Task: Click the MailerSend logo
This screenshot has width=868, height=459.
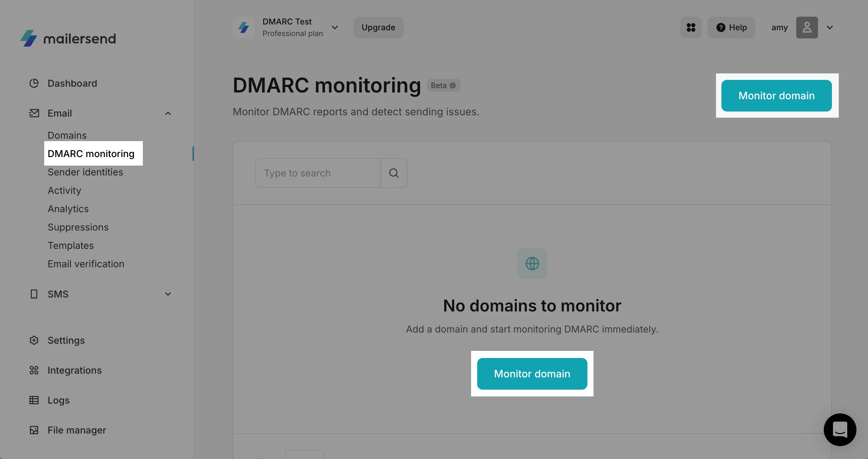Action: click(x=68, y=38)
